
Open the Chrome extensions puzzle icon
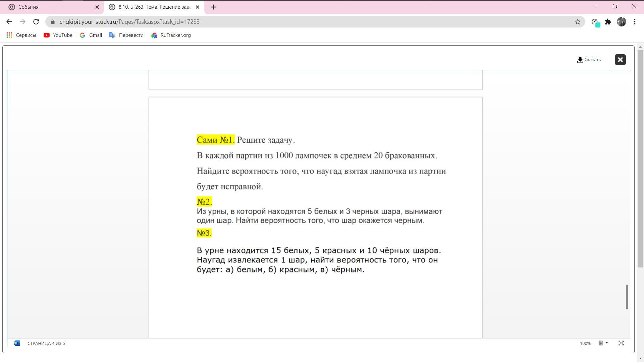tap(608, 22)
